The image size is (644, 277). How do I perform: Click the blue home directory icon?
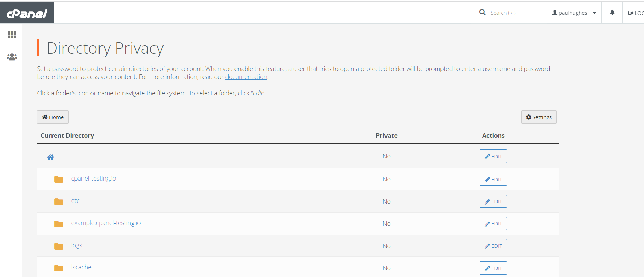click(x=50, y=157)
